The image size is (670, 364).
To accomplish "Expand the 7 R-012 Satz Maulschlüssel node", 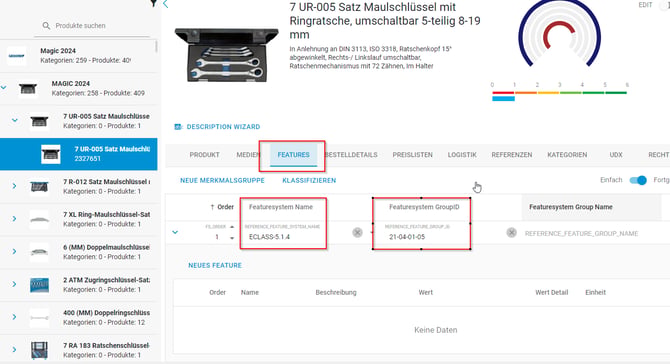I will [15, 186].
